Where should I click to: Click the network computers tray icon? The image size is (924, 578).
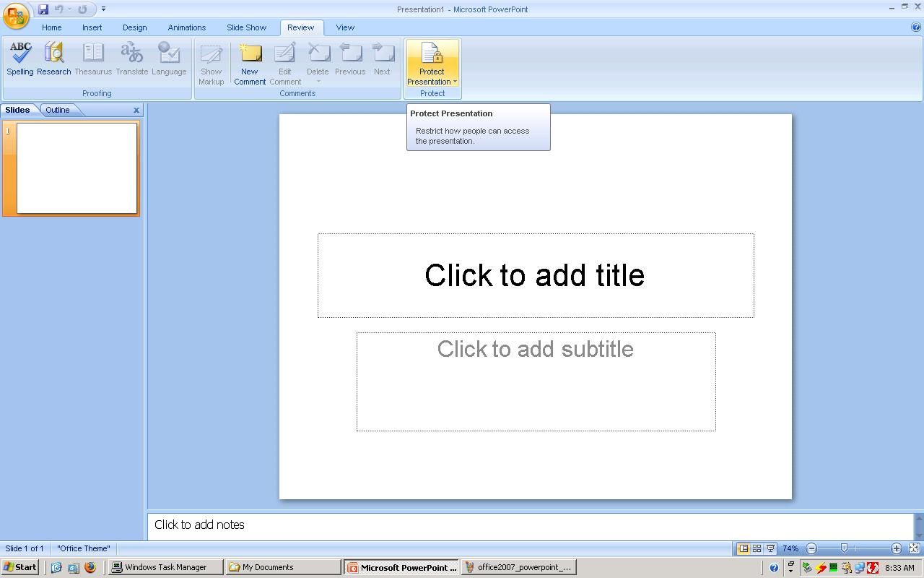(859, 568)
